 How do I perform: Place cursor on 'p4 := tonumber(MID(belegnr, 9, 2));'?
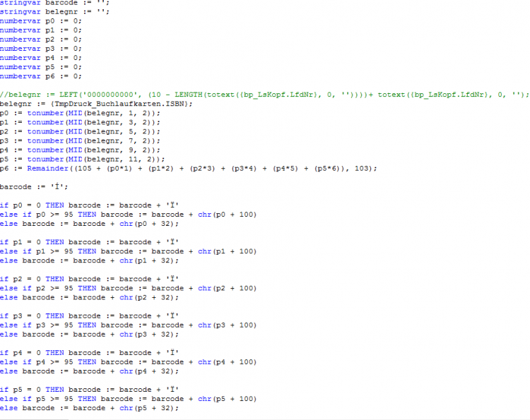coord(80,150)
